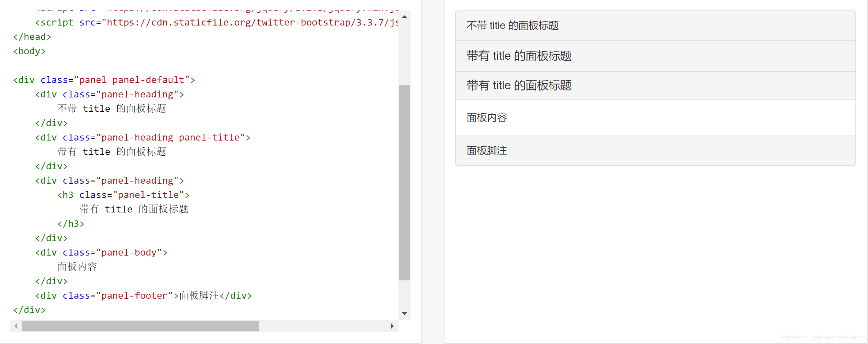Image resolution: width=868 pixels, height=344 pixels.
Task: Click the 'panel-footer' div code line
Action: point(144,295)
